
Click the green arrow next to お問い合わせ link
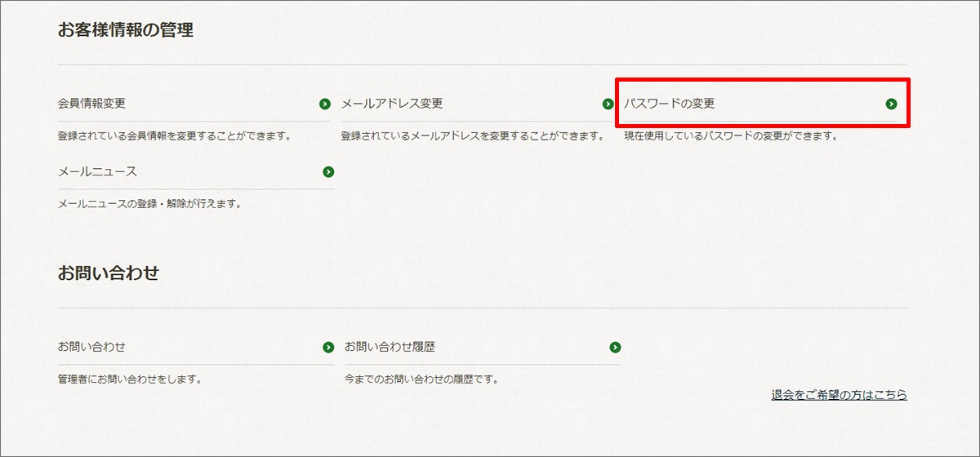[x=328, y=347]
